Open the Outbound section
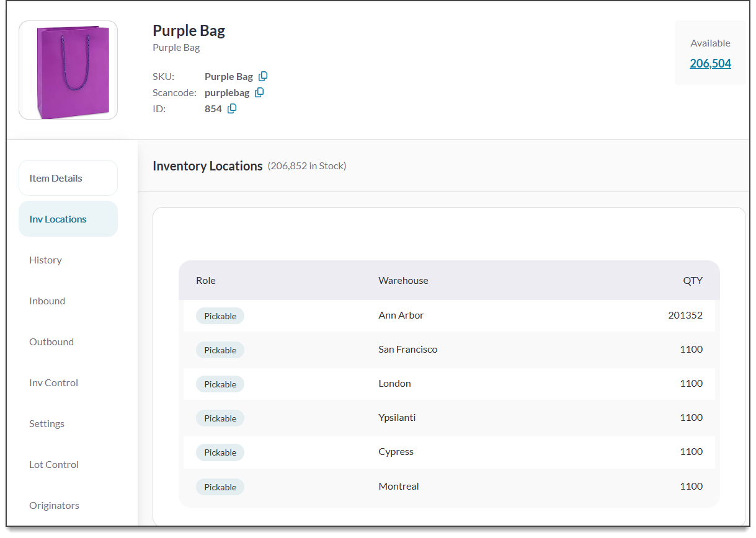This screenshot has height=538, width=756. (x=51, y=342)
